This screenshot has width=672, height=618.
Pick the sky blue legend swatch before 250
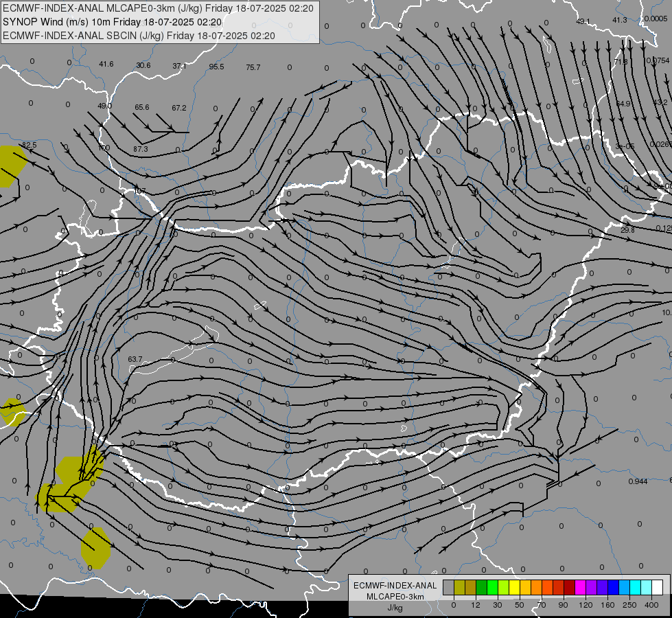pyautogui.click(x=625, y=587)
